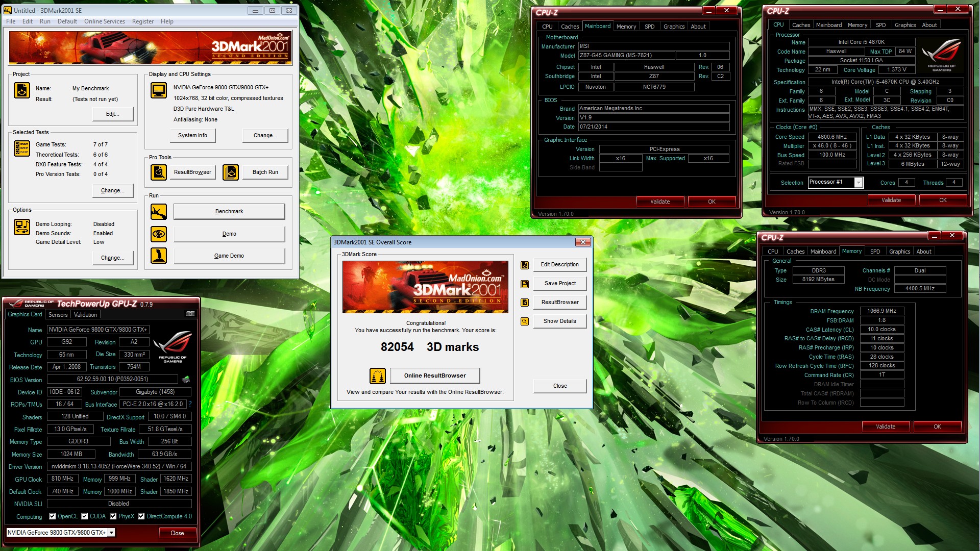
Task: Switch to the Validation tab in GPU-Z
Action: pos(85,315)
